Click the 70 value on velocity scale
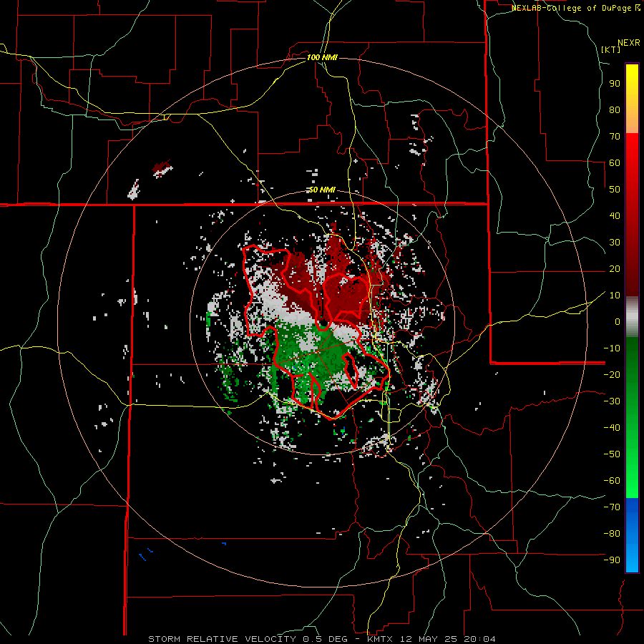The image size is (644, 644). tap(615, 137)
